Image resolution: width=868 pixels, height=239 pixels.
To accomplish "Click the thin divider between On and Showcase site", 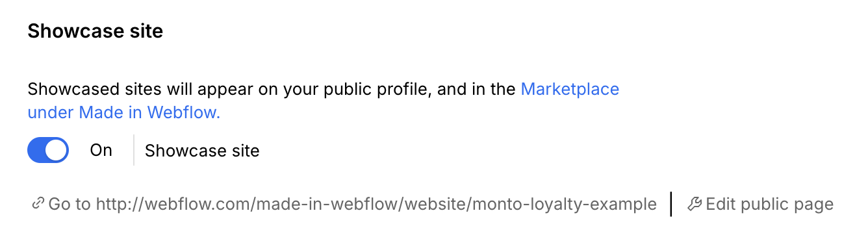I will (x=134, y=150).
